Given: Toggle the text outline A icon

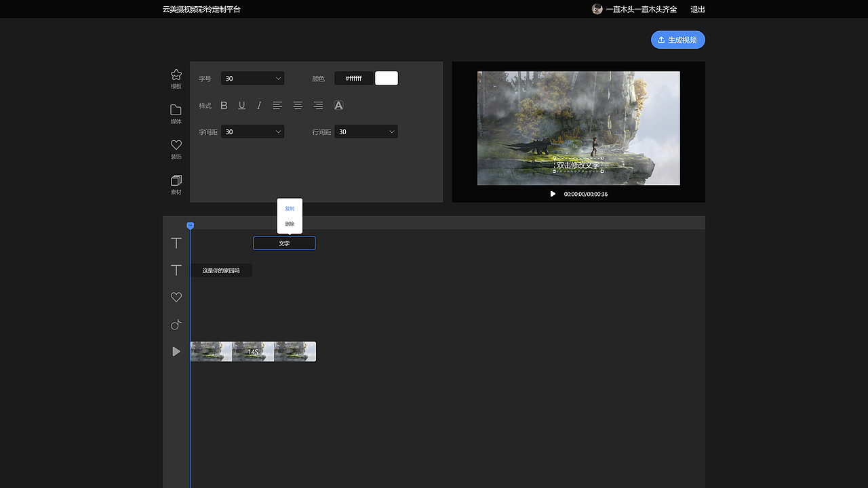Looking at the screenshot, I should [x=338, y=106].
